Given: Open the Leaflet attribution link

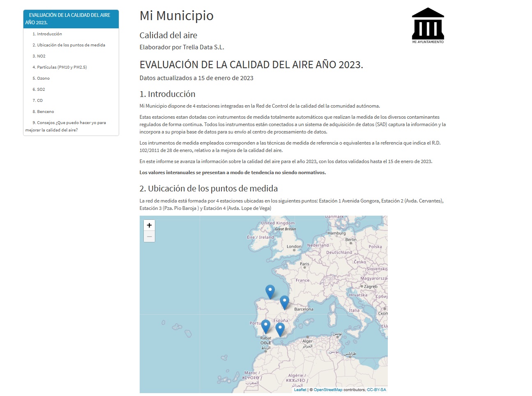Looking at the screenshot, I should click(x=300, y=390).
